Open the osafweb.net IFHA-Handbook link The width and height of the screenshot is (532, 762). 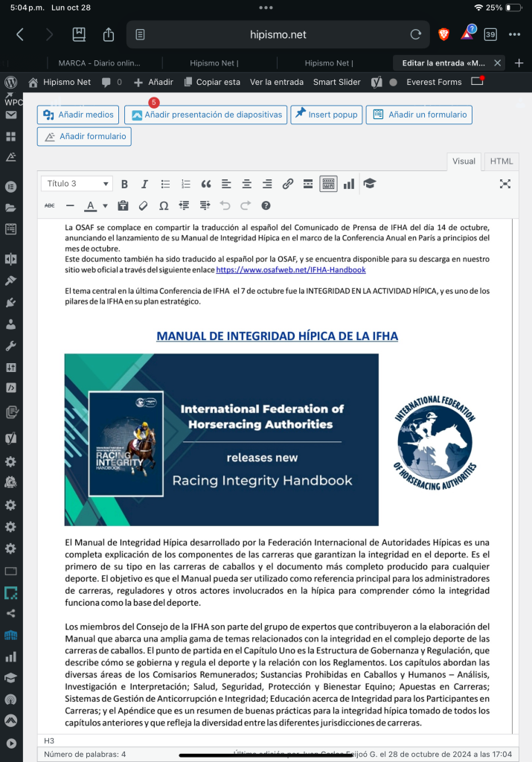(291, 269)
